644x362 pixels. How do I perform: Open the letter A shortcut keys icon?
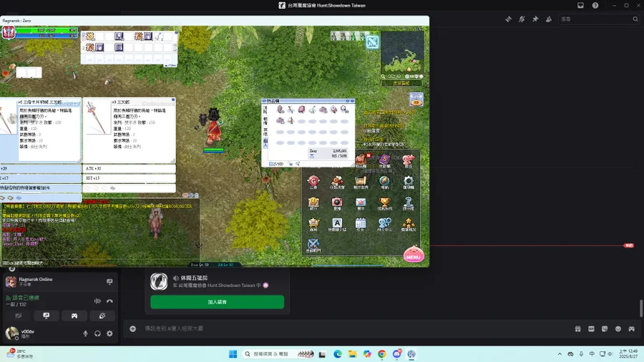pos(337,223)
